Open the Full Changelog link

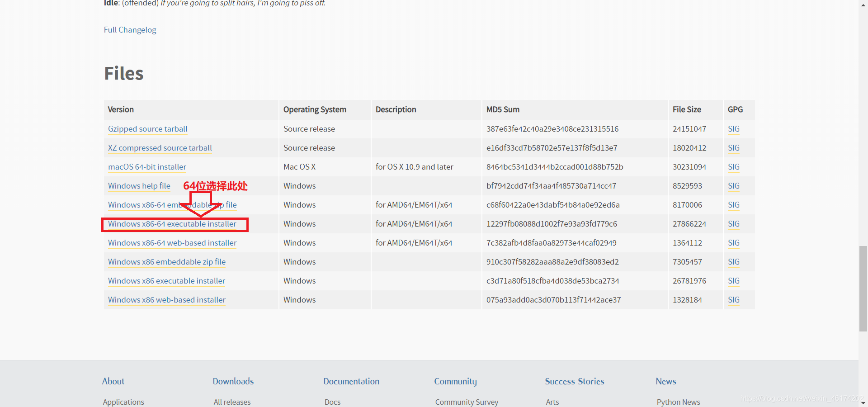click(x=130, y=30)
